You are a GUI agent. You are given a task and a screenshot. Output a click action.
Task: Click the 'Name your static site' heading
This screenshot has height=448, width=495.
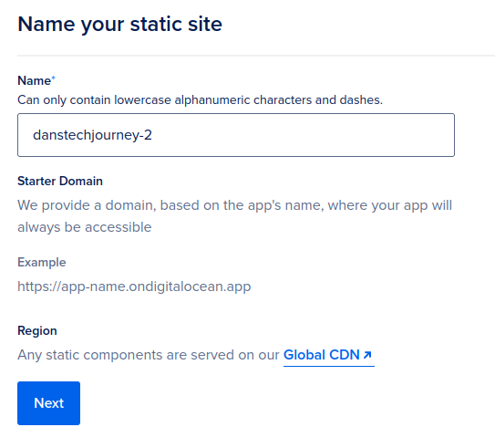click(120, 25)
